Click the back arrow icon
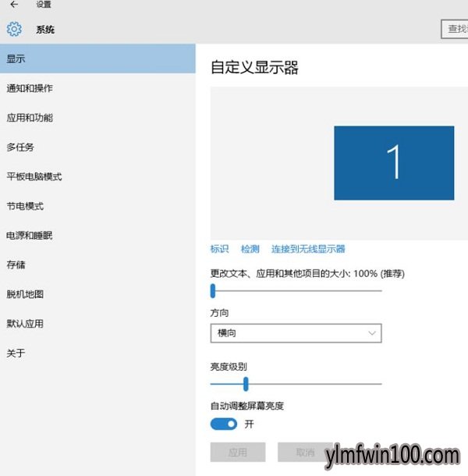The height and width of the screenshot is (476, 468). (14, 4)
